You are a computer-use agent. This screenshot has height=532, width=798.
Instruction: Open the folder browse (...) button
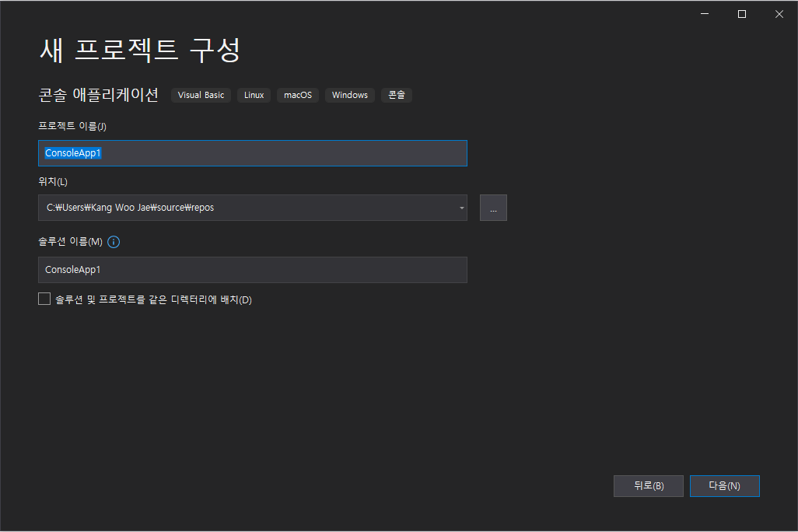[x=493, y=208]
